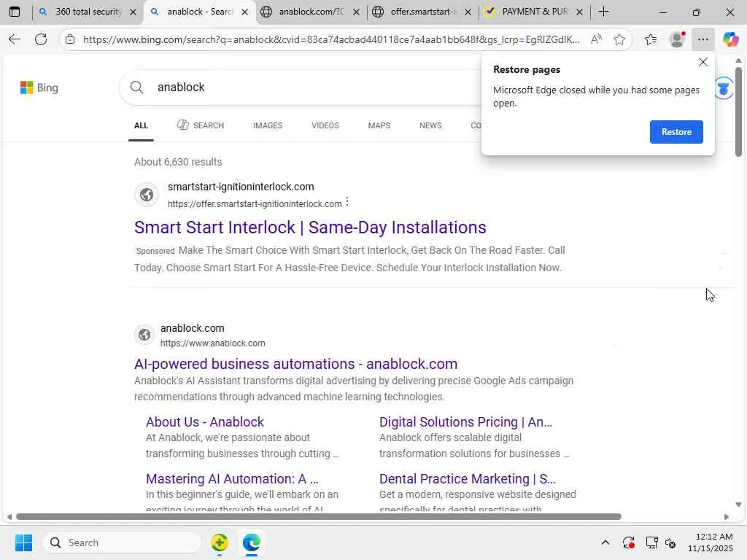The height and width of the screenshot is (560, 747).
Task: Open smartstart ad options dots
Action: (347, 202)
